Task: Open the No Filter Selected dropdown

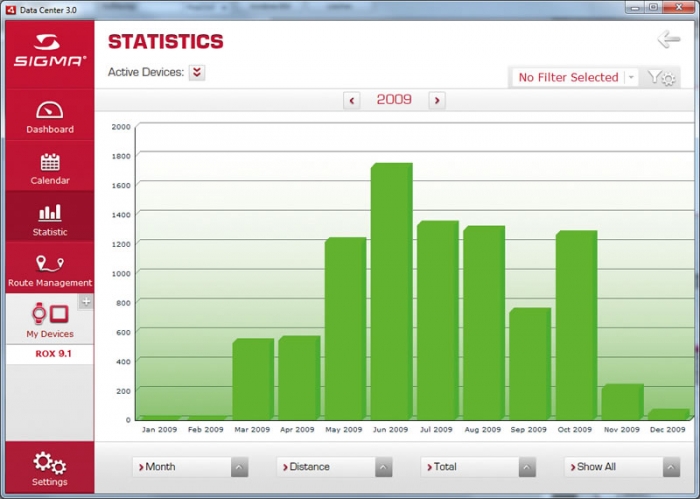Action: pos(575,77)
